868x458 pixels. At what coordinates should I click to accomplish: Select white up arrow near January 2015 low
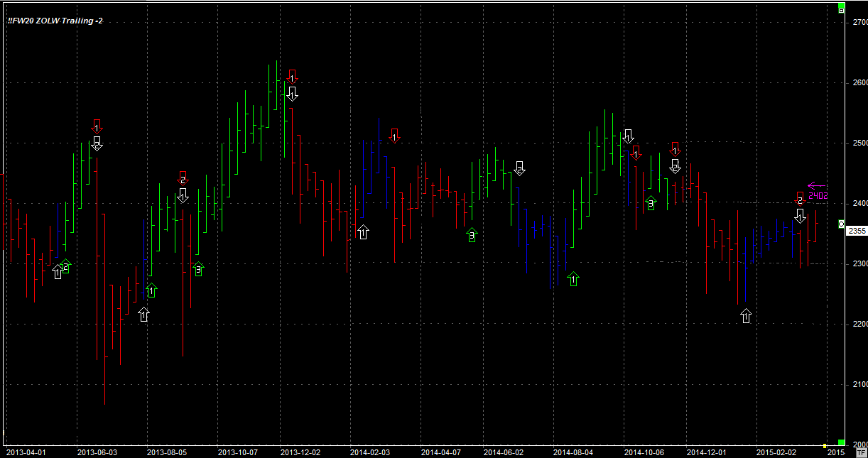[x=746, y=316]
